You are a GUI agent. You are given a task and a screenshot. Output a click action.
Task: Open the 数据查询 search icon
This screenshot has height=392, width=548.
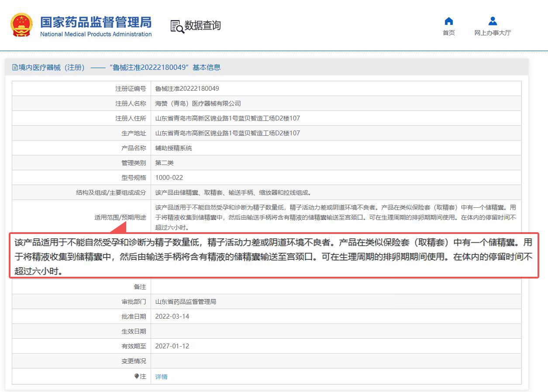pyautogui.click(x=177, y=27)
